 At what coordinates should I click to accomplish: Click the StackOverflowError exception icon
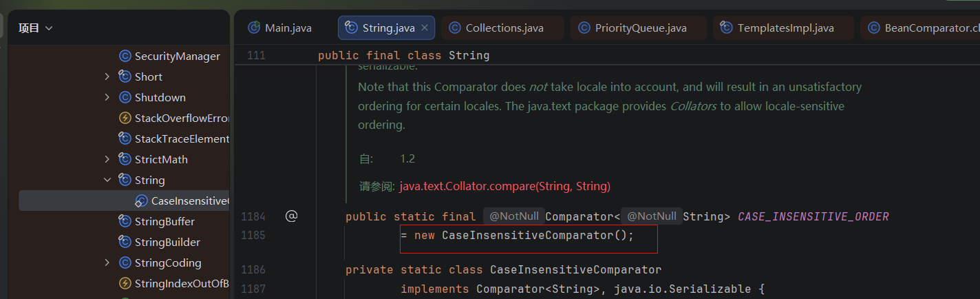pos(125,118)
